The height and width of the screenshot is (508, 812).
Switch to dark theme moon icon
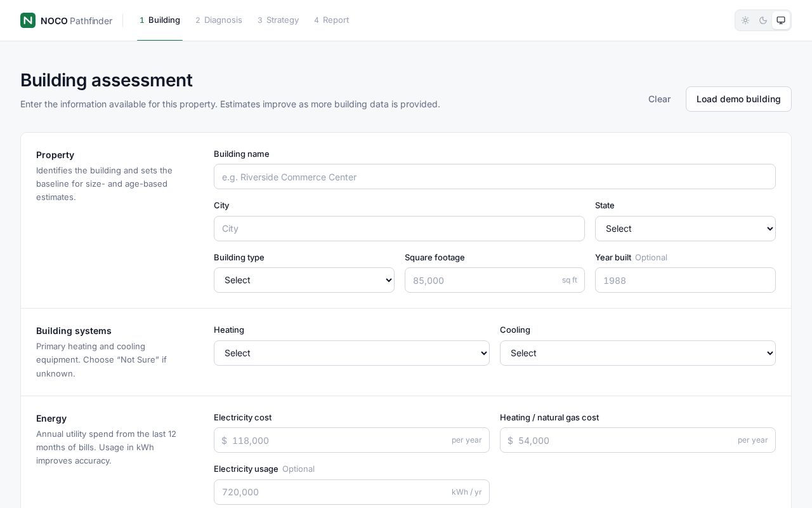click(763, 20)
